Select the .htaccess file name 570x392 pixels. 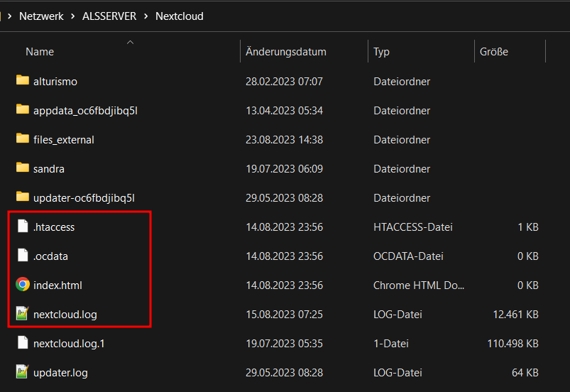click(54, 227)
